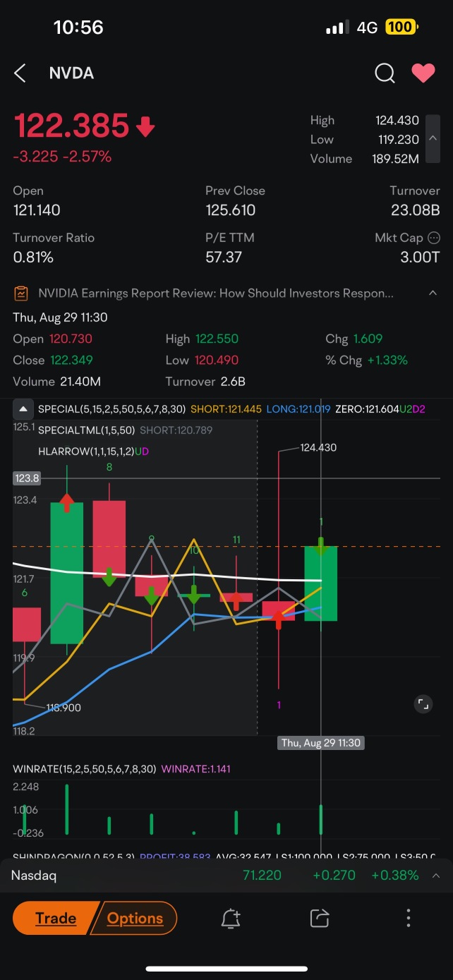Open Mkt Cap more-info ellipsis icon
Image resolution: width=453 pixels, height=980 pixels.
click(434, 238)
